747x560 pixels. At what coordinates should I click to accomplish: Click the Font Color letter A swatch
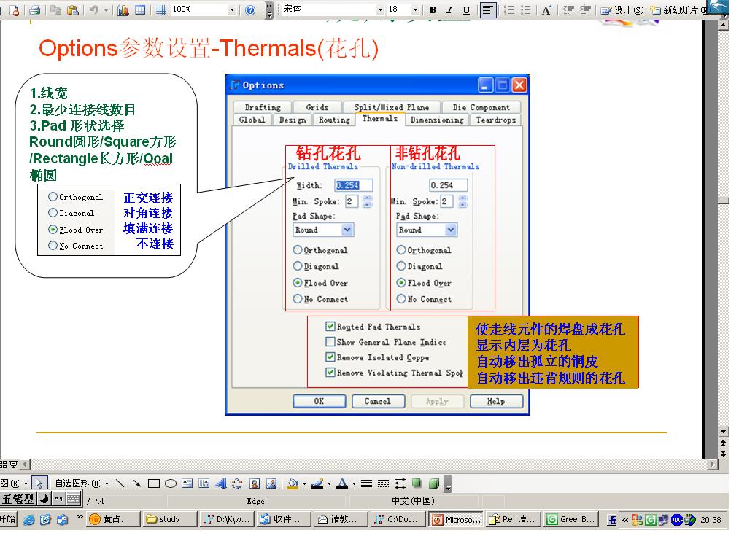pyautogui.click(x=341, y=483)
